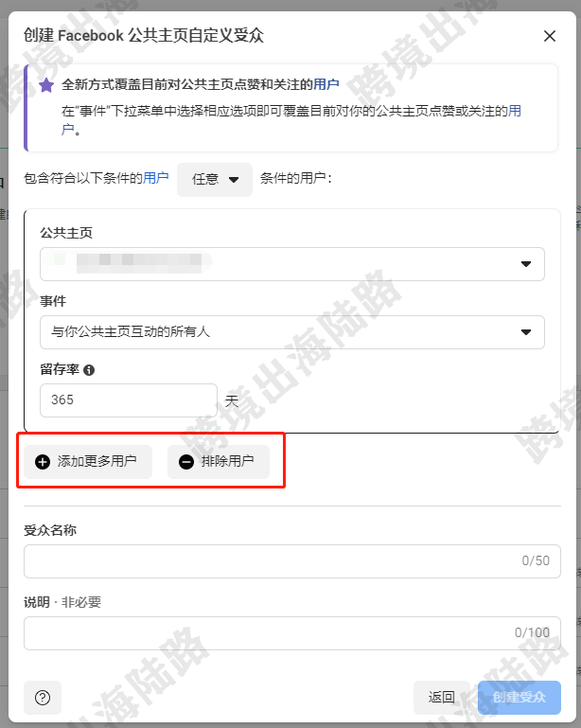Click the purple star icon in banner

pyautogui.click(x=46, y=85)
